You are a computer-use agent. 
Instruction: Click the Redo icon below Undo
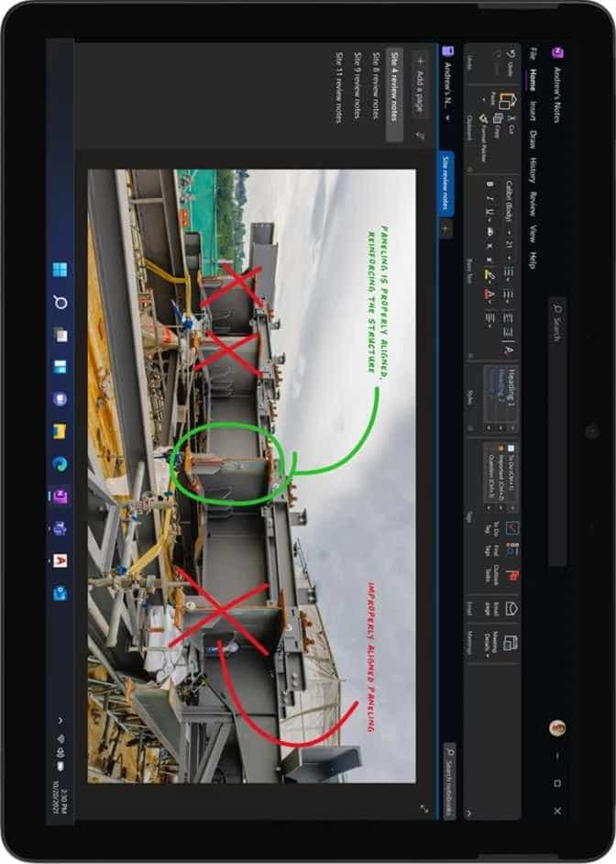tap(498, 53)
